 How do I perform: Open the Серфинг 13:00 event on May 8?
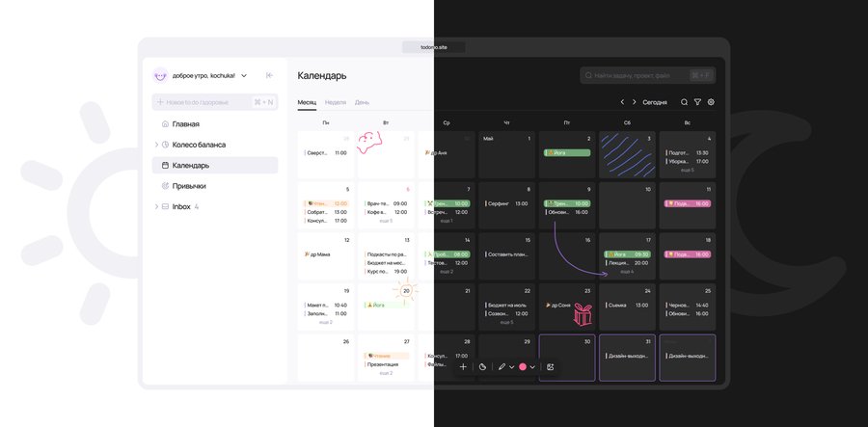coord(506,203)
